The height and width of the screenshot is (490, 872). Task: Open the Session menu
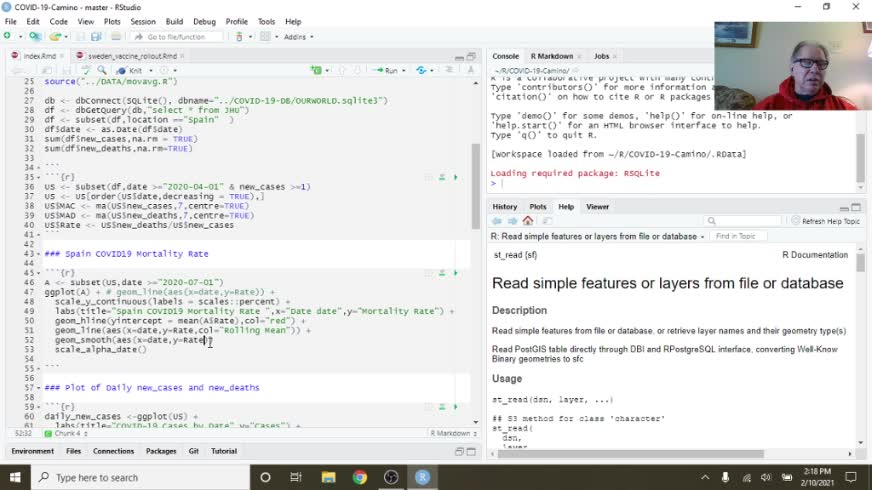point(143,22)
